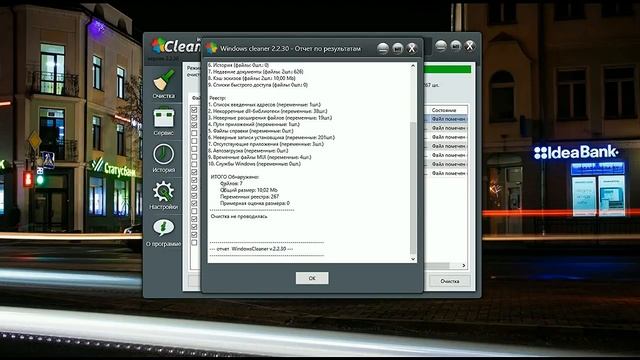The image size is (640, 360).
Task: Open Настройки gear settings section
Action: tap(164, 195)
